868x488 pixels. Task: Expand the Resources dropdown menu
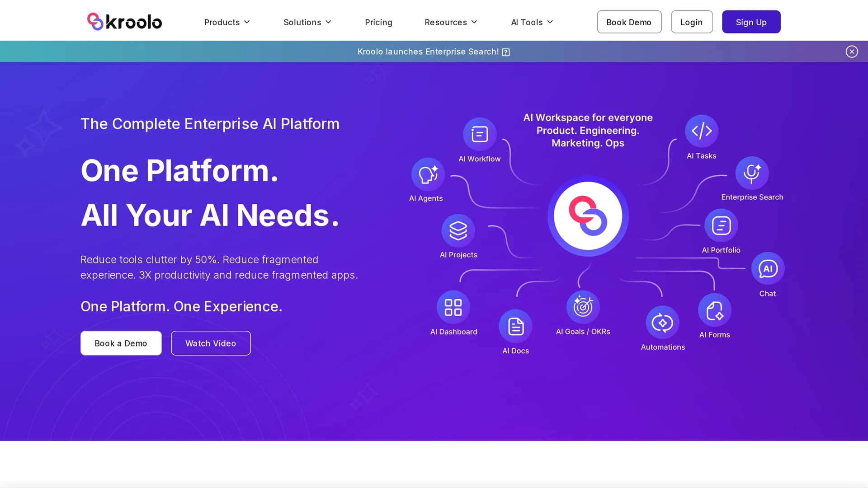click(451, 22)
